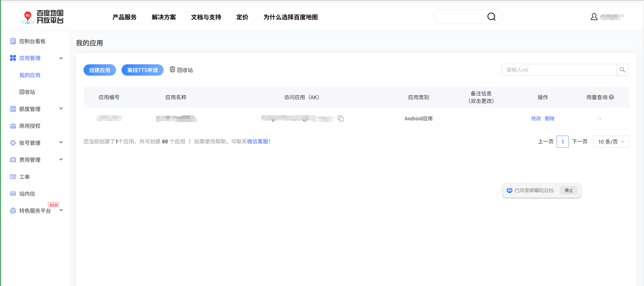Click the 站内信 envelope icon

[13, 194]
